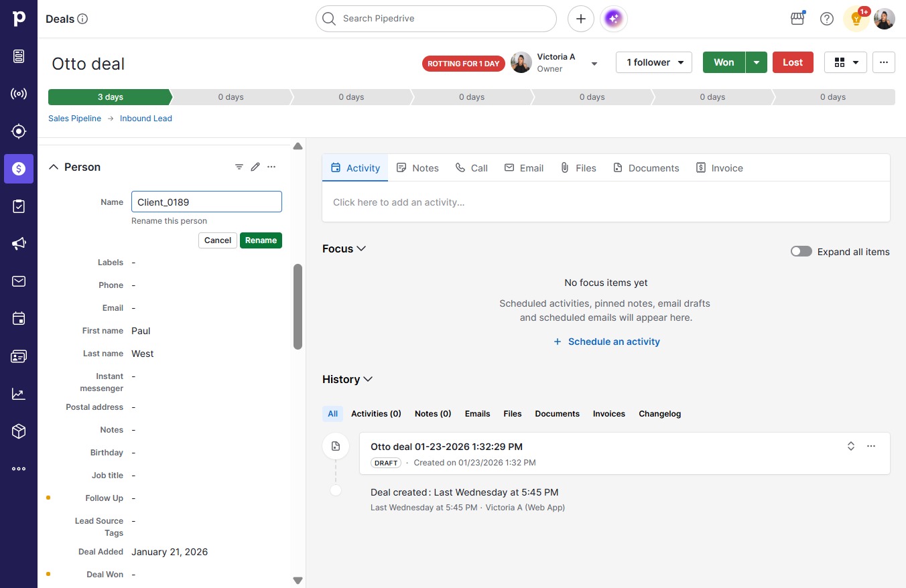
Task: Open the Marketplace store icon
Action: click(797, 19)
